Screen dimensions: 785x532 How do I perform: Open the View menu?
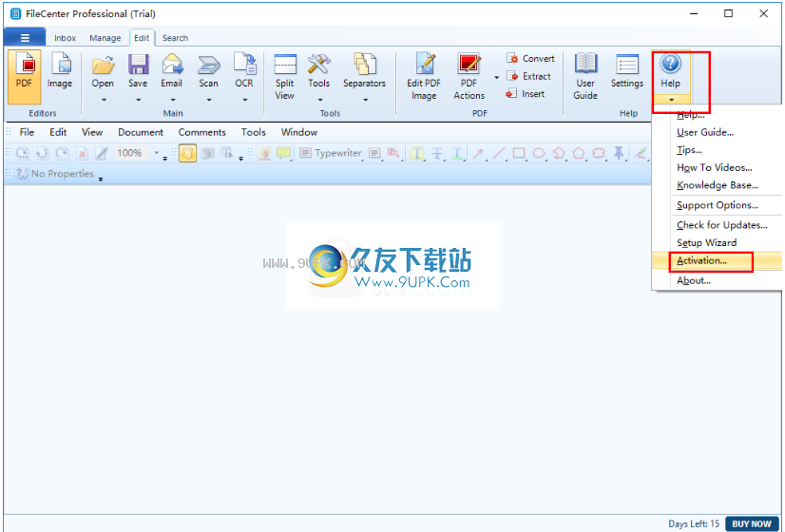pos(92,133)
